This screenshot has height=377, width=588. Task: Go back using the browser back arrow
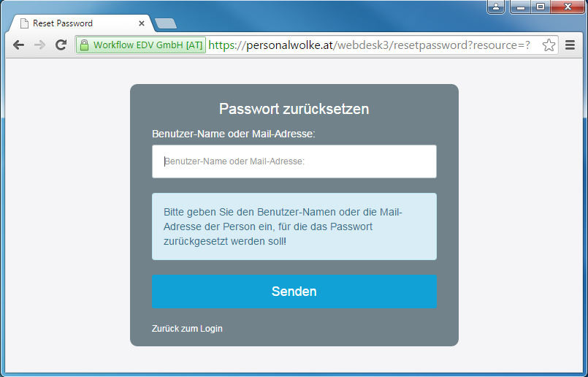coord(18,45)
